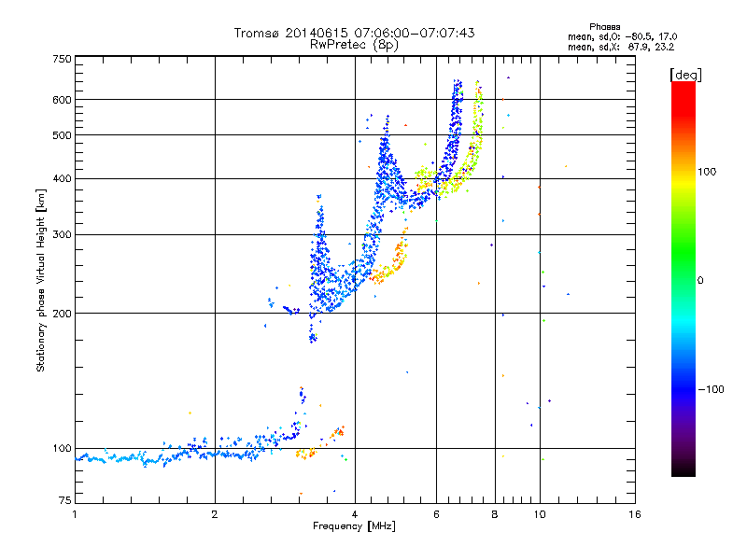
Task: Click the x-axis '16' tick label
Action: 635,514
